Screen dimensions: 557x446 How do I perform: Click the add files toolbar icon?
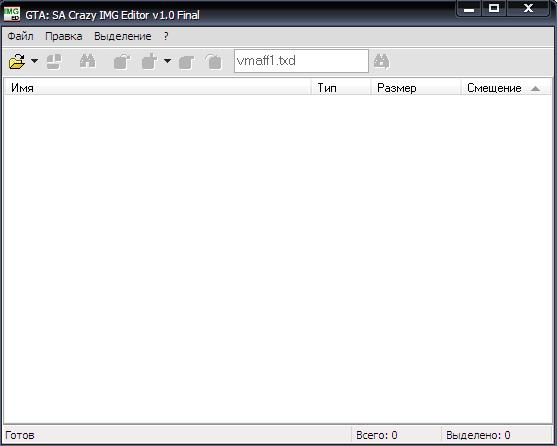[x=150, y=61]
